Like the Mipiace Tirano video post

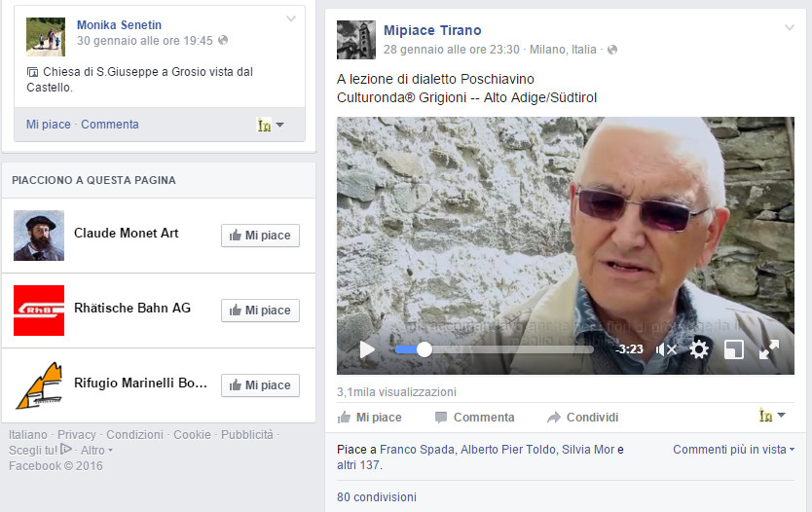tap(370, 418)
